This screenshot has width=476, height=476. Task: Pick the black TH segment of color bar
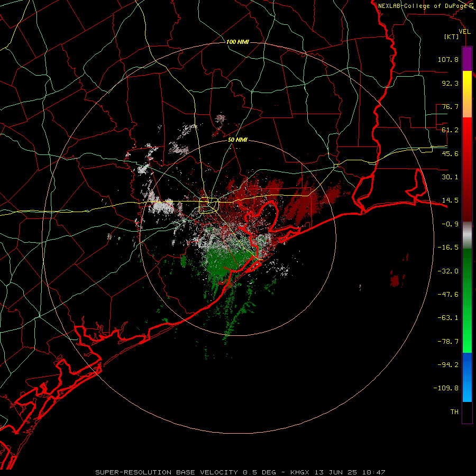tap(467, 412)
